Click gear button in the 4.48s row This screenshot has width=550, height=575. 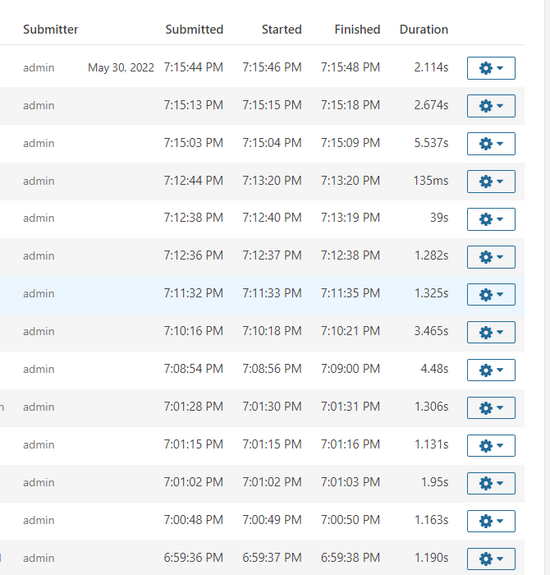coord(491,370)
